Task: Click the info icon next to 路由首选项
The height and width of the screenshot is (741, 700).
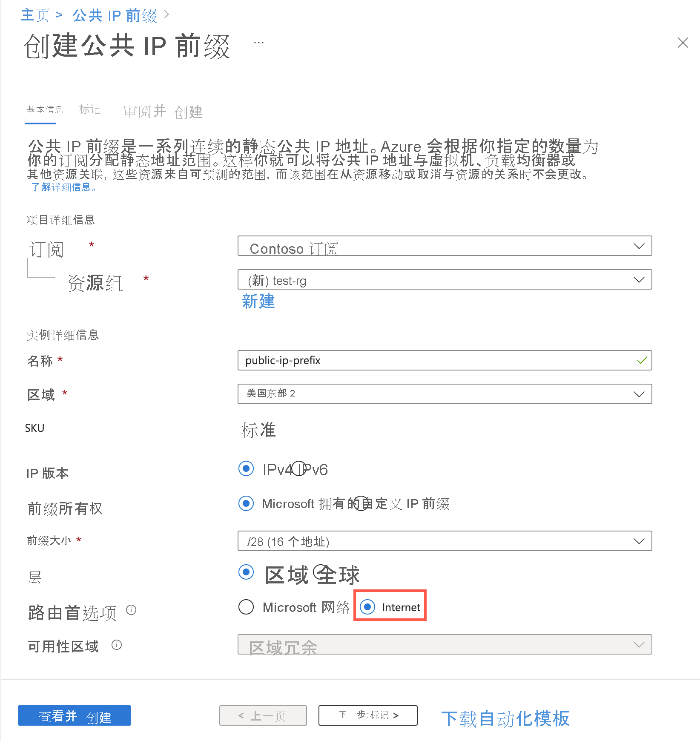Action: 132,611
